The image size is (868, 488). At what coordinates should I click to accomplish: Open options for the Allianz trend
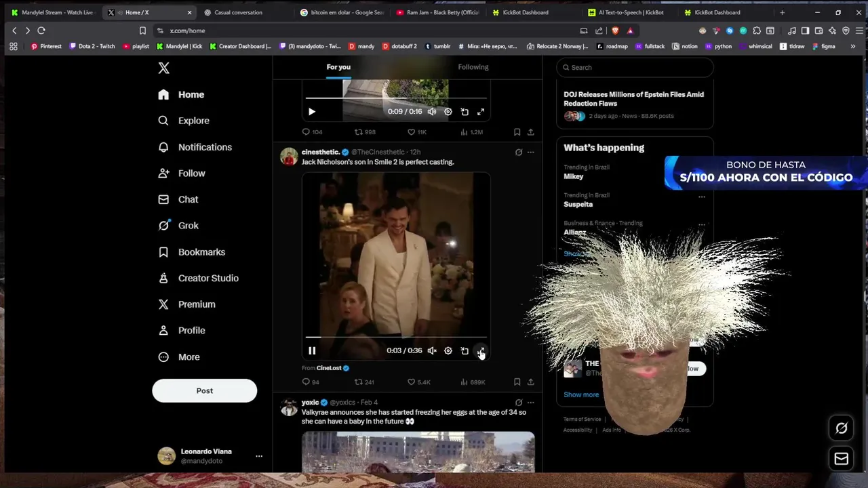tap(702, 224)
